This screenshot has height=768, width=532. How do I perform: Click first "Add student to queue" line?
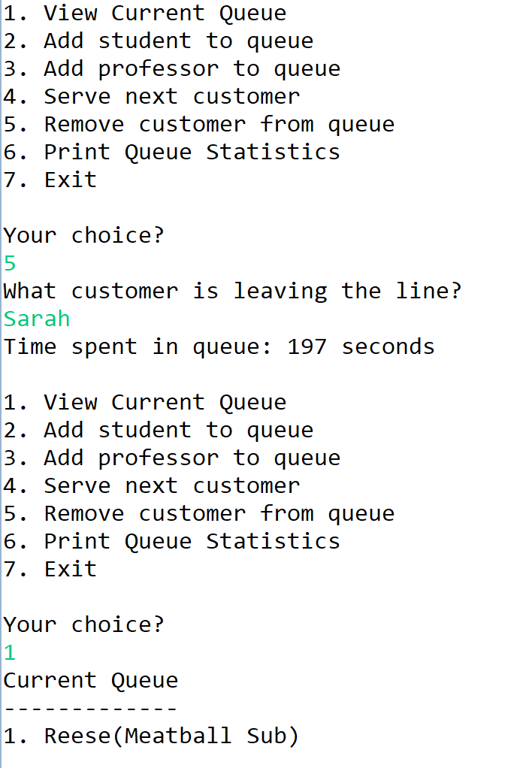[159, 41]
